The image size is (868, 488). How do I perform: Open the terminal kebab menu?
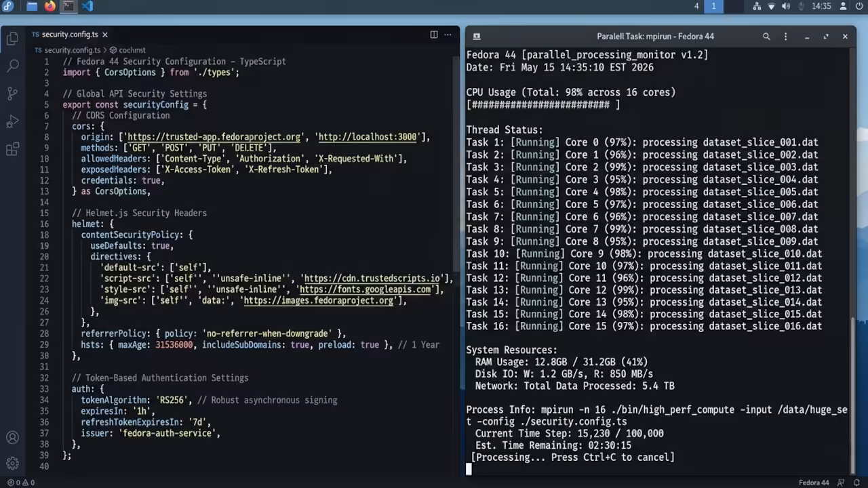pyautogui.click(x=785, y=37)
